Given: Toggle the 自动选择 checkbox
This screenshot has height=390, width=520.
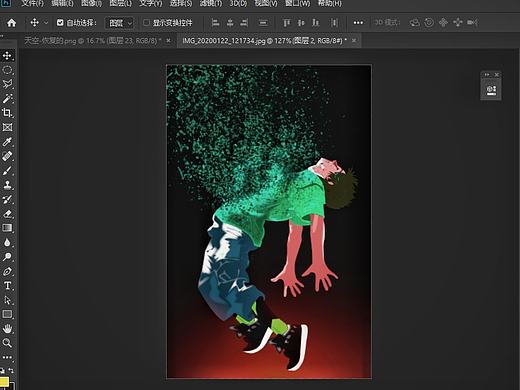Looking at the screenshot, I should (x=60, y=23).
